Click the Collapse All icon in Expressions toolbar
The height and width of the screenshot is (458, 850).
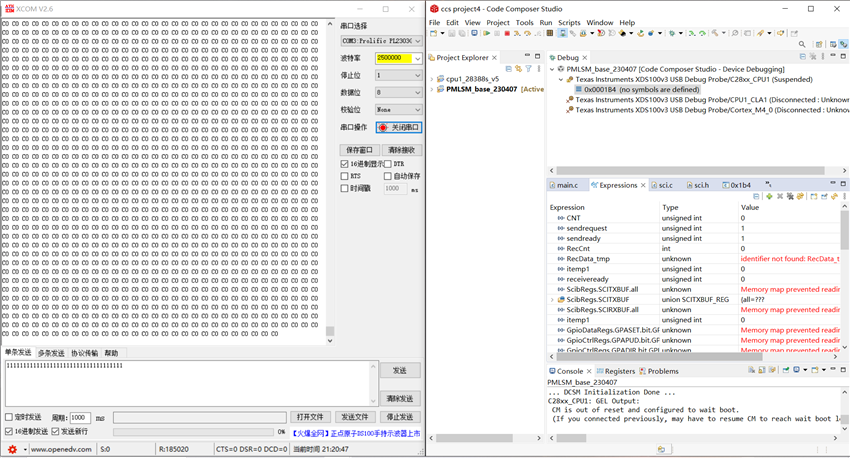pyautogui.click(x=757, y=196)
